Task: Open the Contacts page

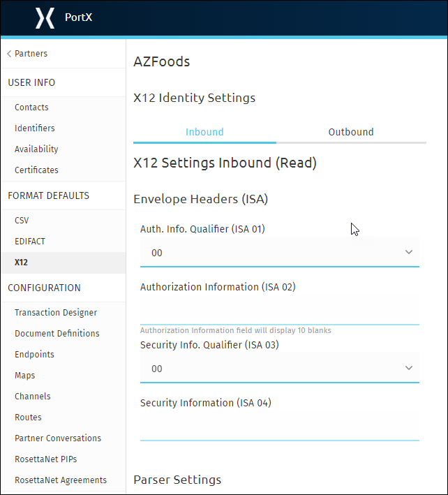Action: [x=31, y=108]
